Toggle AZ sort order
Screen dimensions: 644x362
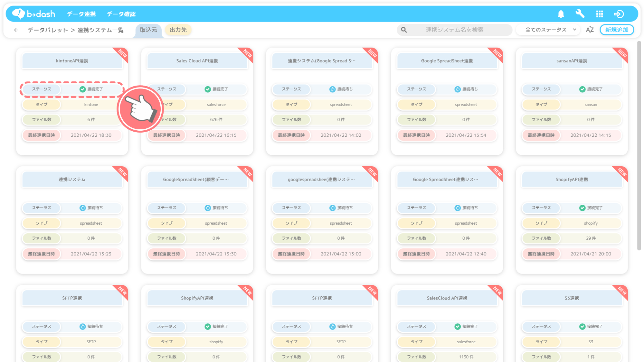[590, 30]
